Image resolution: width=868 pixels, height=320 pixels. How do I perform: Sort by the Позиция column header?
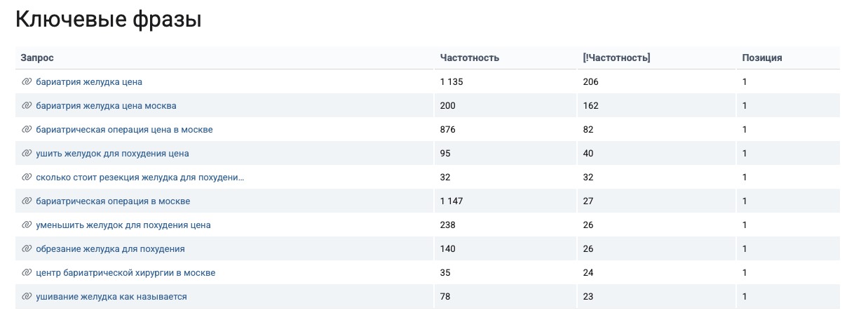[x=762, y=58]
